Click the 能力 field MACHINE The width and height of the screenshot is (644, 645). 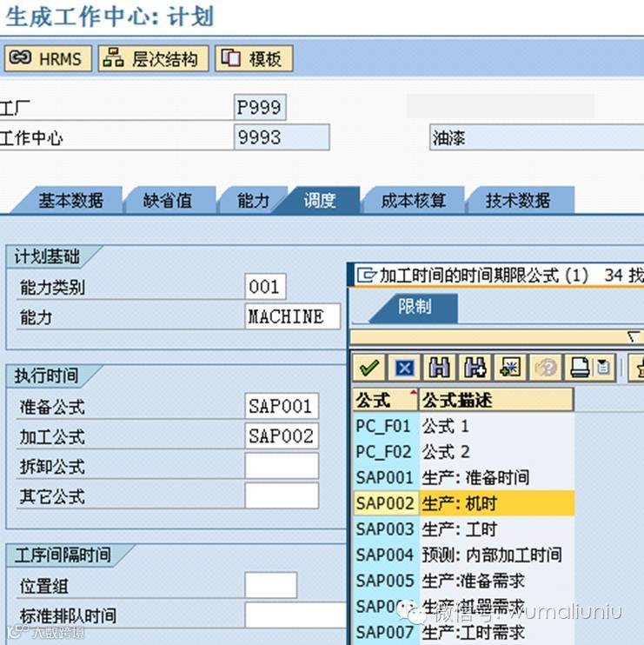click(x=292, y=316)
